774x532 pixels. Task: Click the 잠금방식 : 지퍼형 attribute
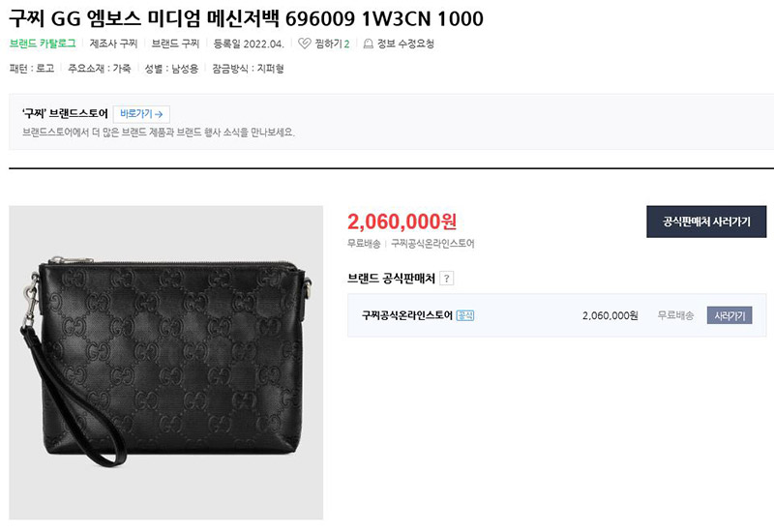(x=249, y=69)
